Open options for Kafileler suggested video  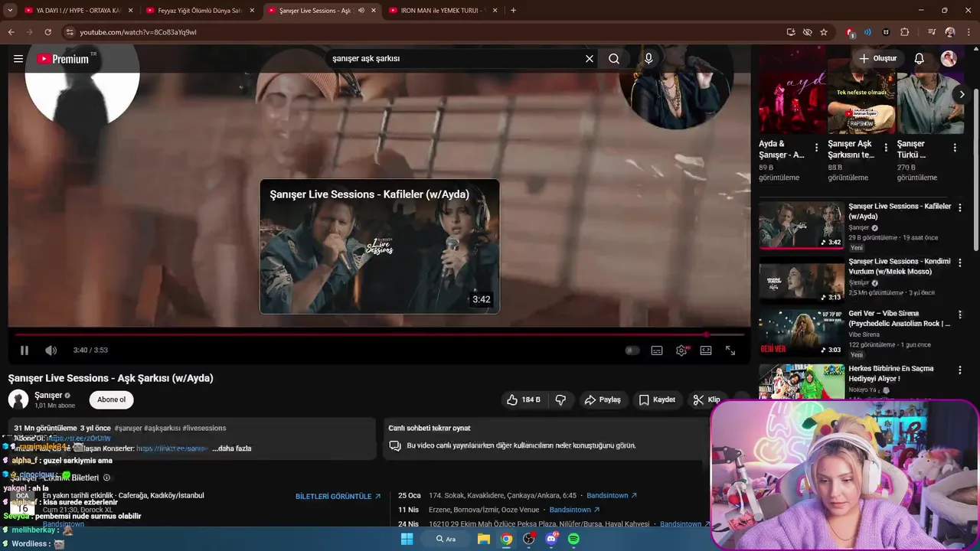click(x=960, y=207)
